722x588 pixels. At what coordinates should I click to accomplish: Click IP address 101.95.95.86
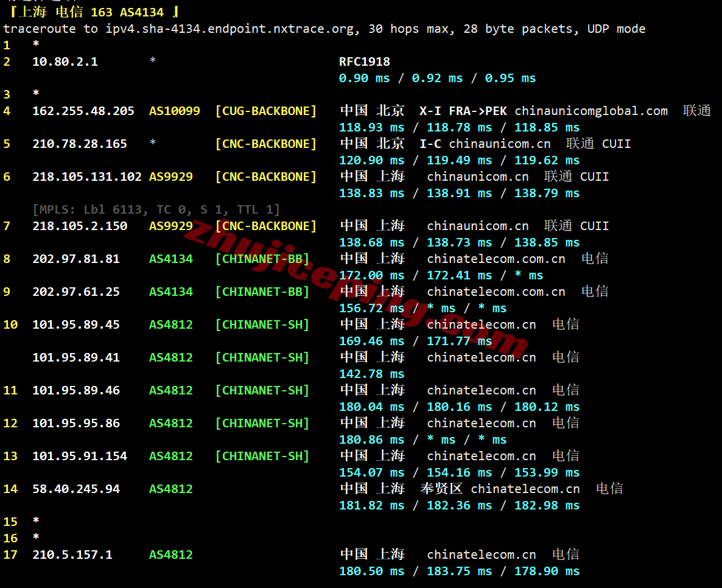(76, 423)
